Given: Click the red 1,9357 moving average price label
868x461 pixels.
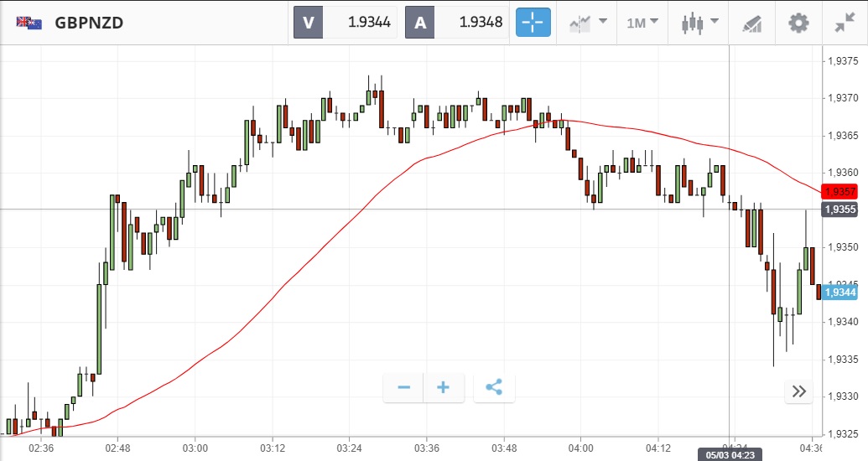Looking at the screenshot, I should [839, 192].
